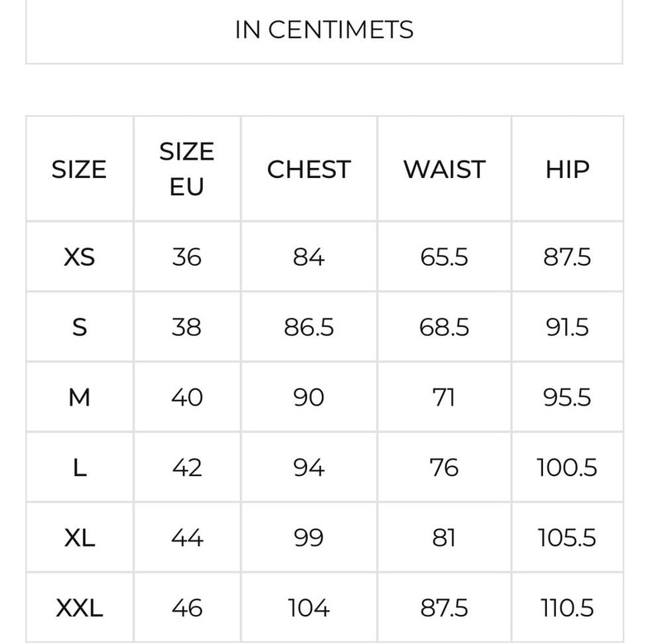Select the XS size row label

[x=79, y=257]
